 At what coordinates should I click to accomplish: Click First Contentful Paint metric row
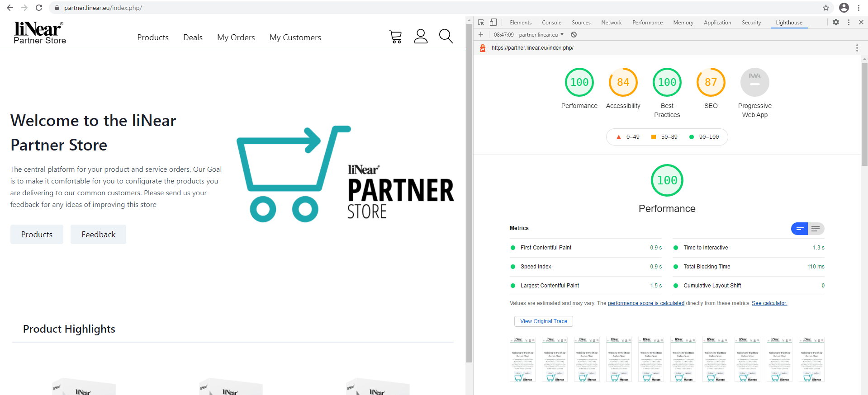(x=586, y=248)
